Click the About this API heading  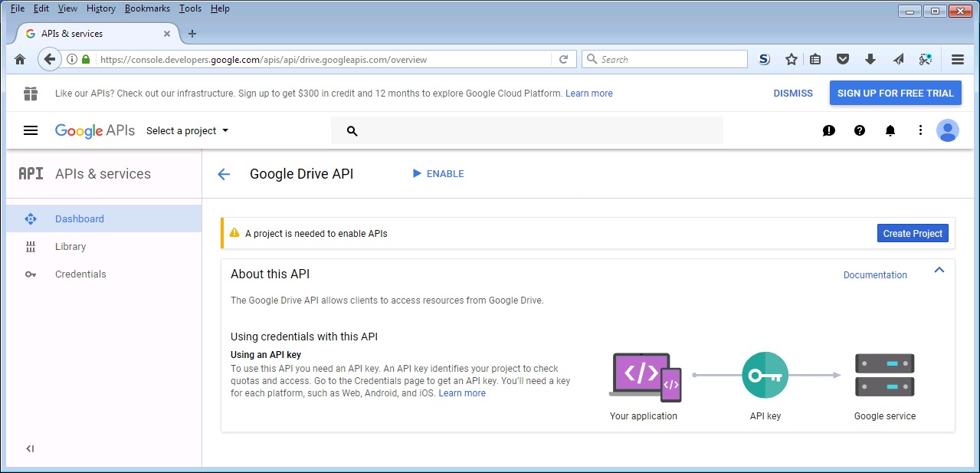[270, 274]
